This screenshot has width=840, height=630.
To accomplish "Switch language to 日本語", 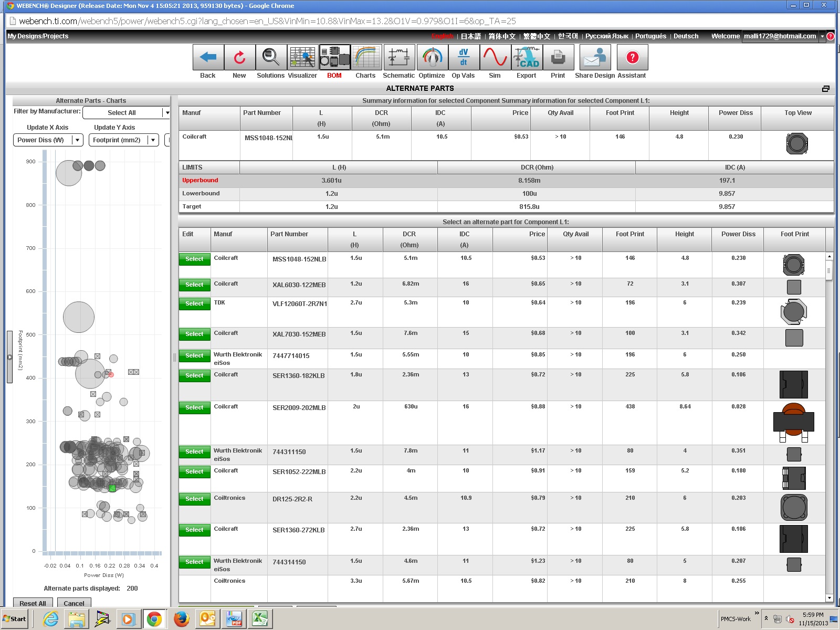I will pyautogui.click(x=471, y=36).
